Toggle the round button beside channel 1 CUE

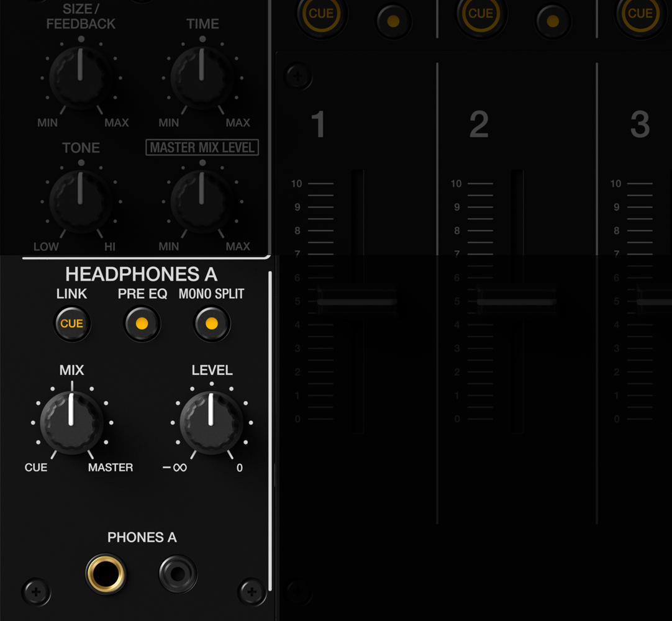[393, 21]
